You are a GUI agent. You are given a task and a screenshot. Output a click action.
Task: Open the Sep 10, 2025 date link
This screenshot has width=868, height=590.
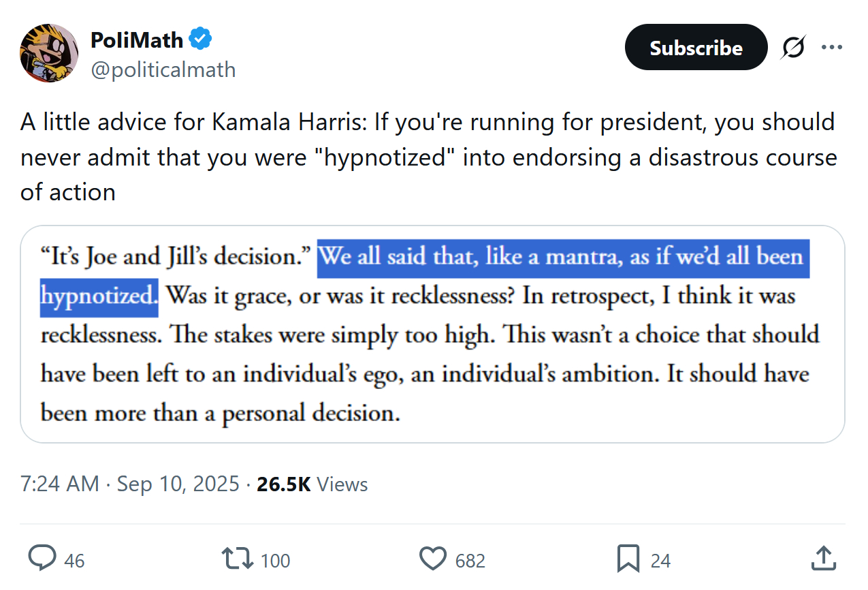click(x=178, y=484)
